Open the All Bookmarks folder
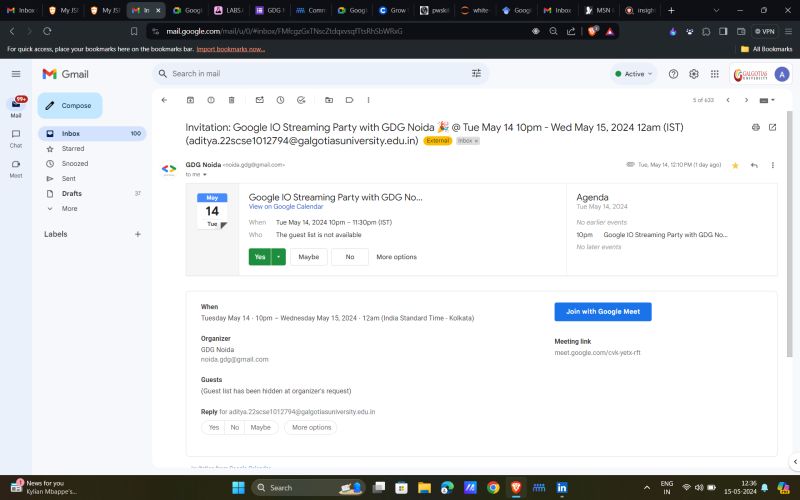This screenshot has height=500, width=800. point(766,49)
